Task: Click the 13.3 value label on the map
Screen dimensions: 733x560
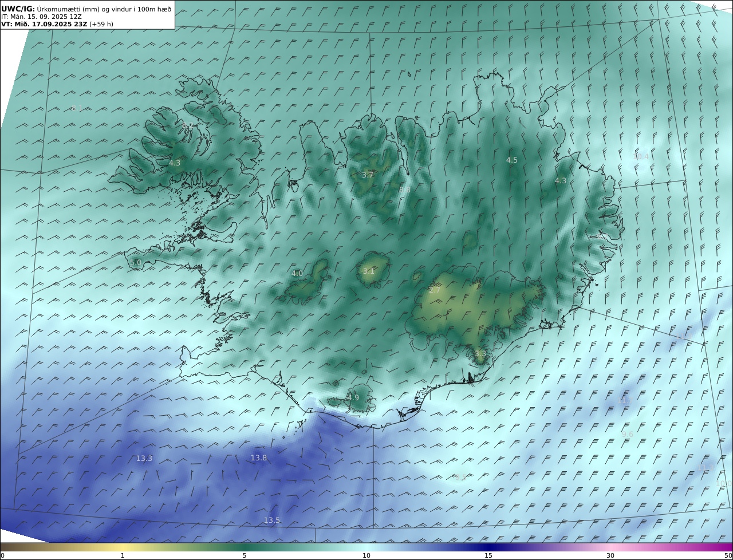Action: [144, 459]
